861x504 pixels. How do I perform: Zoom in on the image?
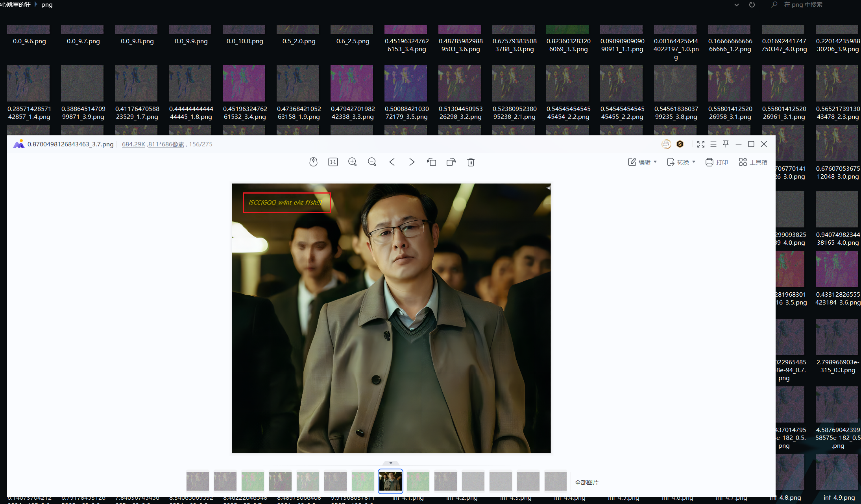point(353,162)
